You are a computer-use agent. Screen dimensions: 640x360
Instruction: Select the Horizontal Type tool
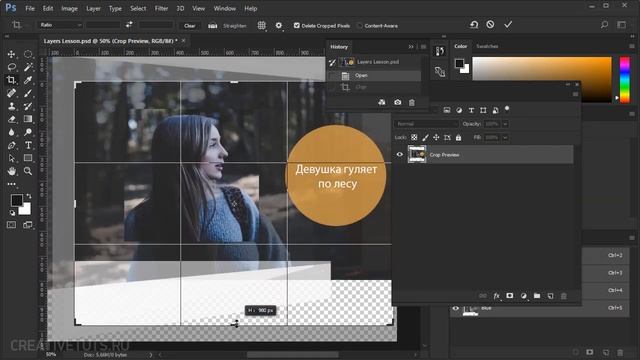[x=28, y=145]
